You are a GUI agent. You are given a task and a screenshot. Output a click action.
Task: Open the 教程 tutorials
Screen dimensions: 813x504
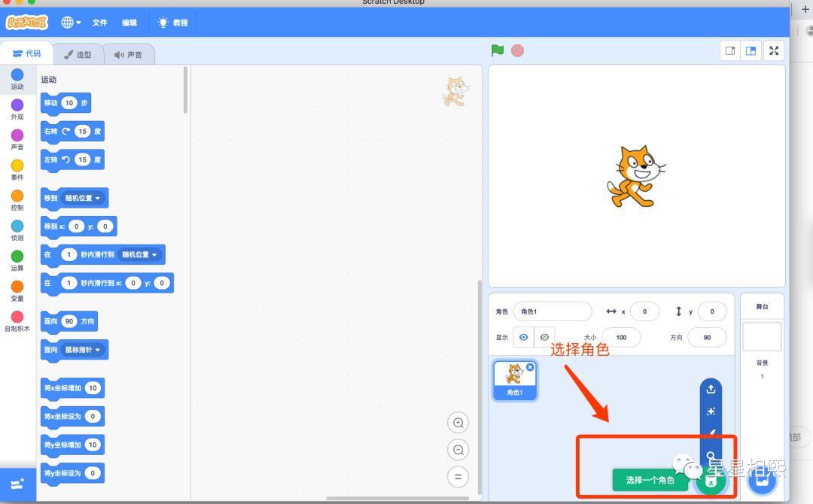(x=172, y=23)
